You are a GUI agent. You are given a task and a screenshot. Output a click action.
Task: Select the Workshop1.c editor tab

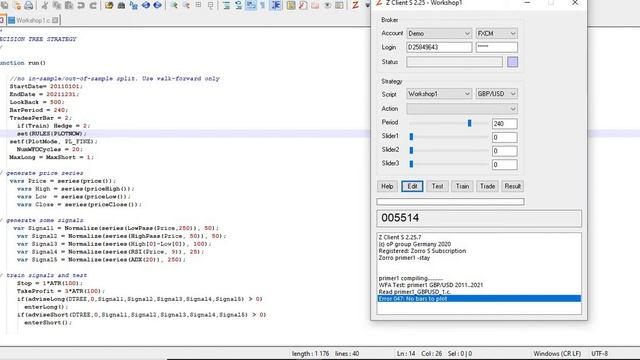(x=33, y=20)
